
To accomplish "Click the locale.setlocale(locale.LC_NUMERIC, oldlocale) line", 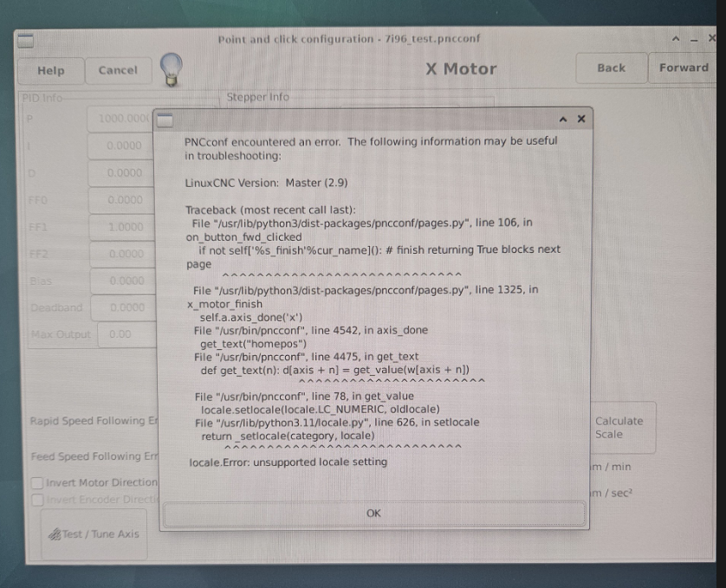I will 320,410.
